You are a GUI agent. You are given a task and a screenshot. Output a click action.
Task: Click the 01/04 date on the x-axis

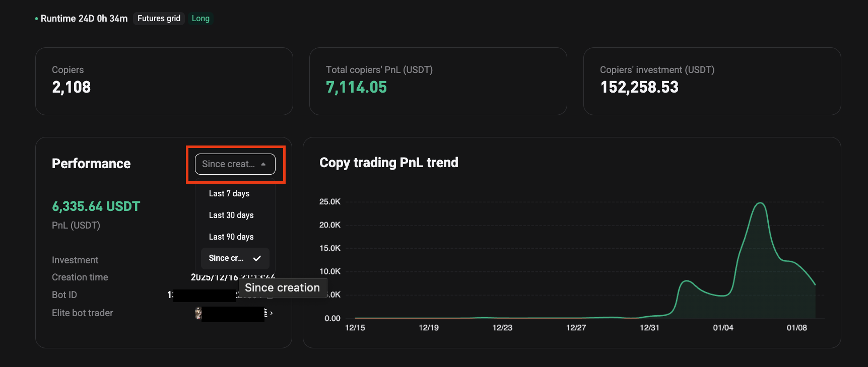(x=723, y=328)
